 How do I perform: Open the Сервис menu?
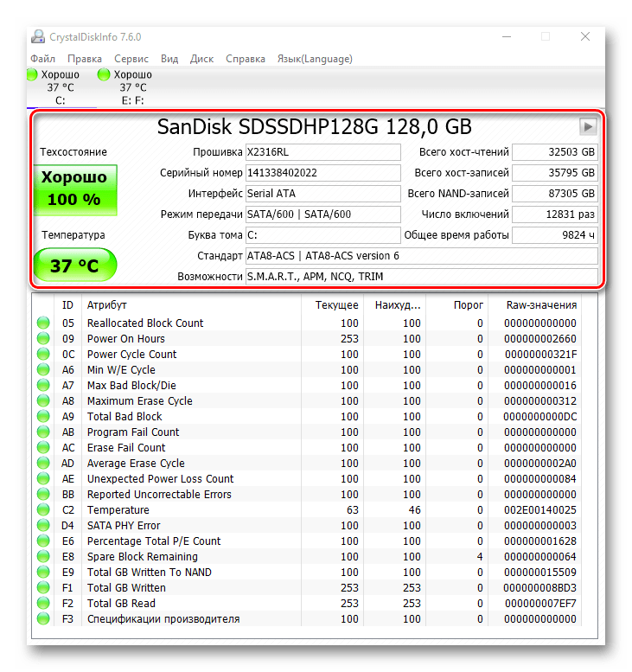[131, 59]
